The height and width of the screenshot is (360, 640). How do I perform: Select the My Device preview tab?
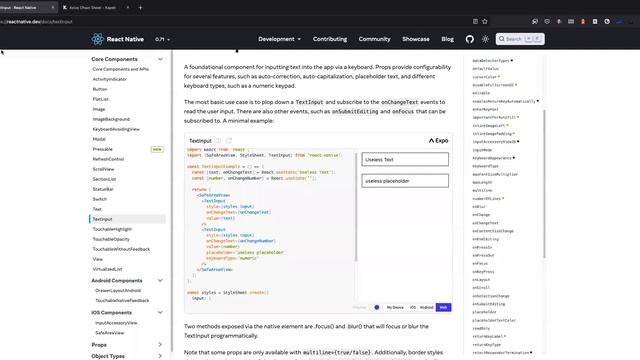(395, 307)
